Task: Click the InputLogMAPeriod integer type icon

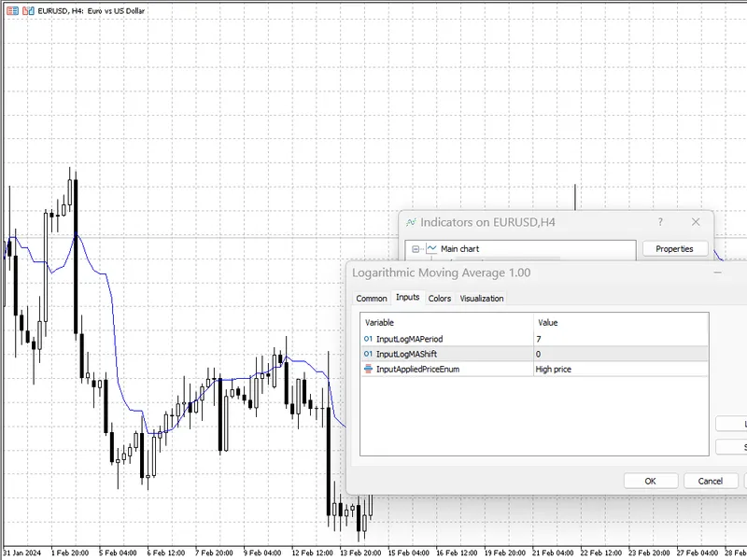Action: click(x=368, y=339)
